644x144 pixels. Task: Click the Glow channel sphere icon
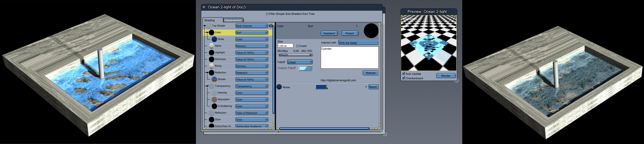point(212,120)
